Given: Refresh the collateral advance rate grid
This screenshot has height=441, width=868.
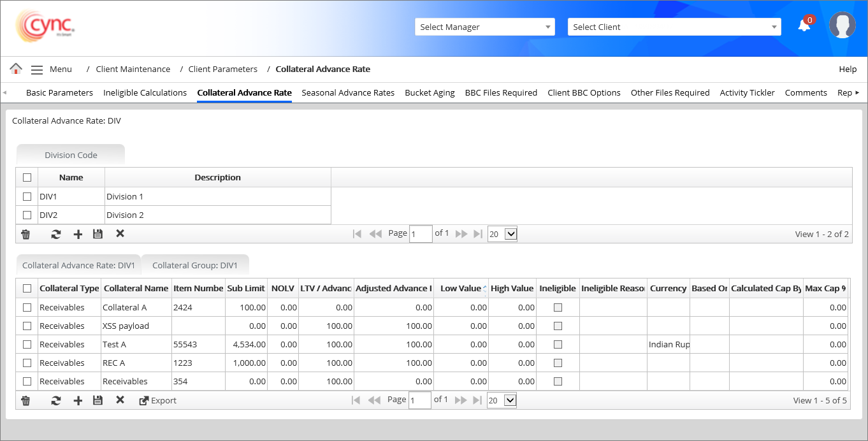Looking at the screenshot, I should [56, 401].
